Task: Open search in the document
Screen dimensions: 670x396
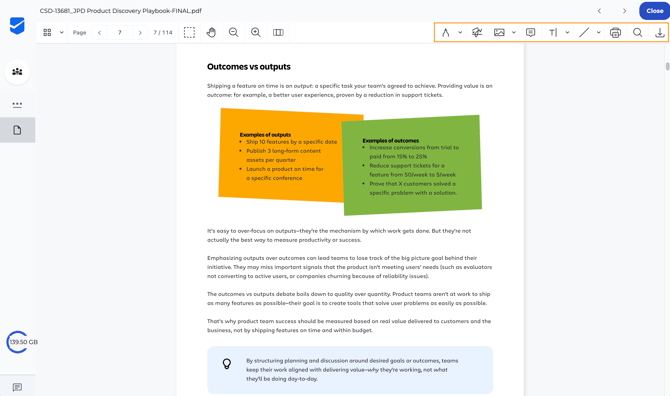Action: (x=638, y=32)
